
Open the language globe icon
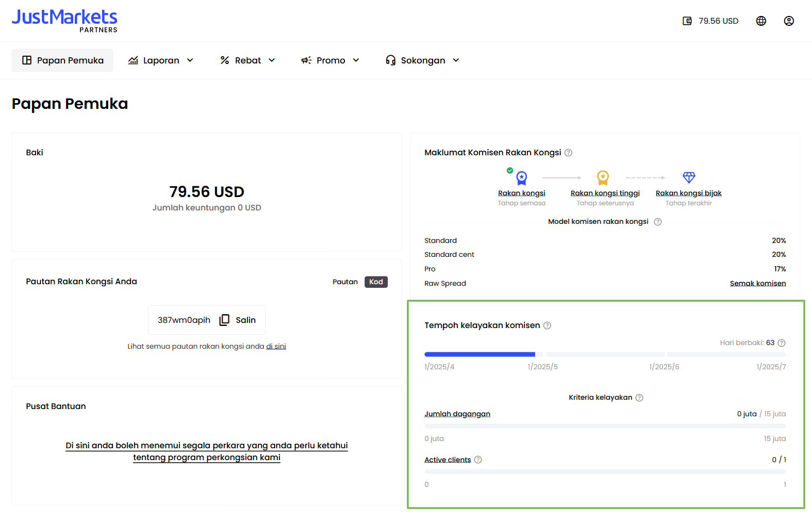tap(761, 21)
